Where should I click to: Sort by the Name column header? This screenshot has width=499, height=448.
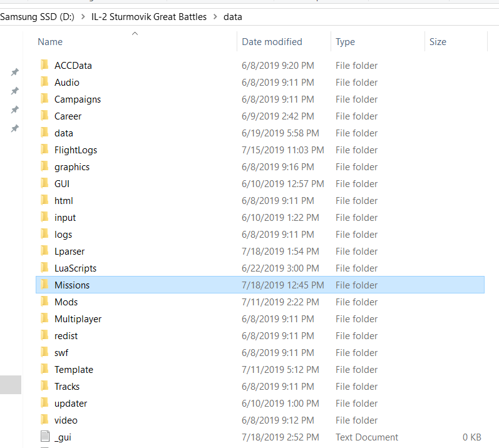(50, 42)
